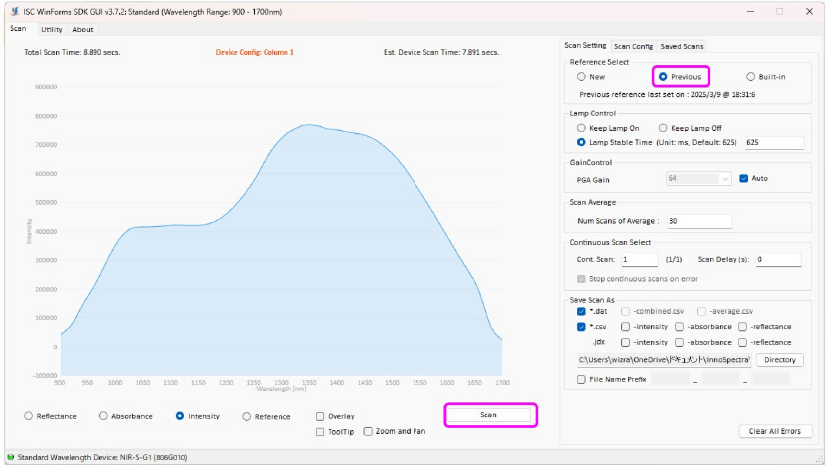Click the green device status icon
Screen dimensions: 830x467
click(10, 457)
